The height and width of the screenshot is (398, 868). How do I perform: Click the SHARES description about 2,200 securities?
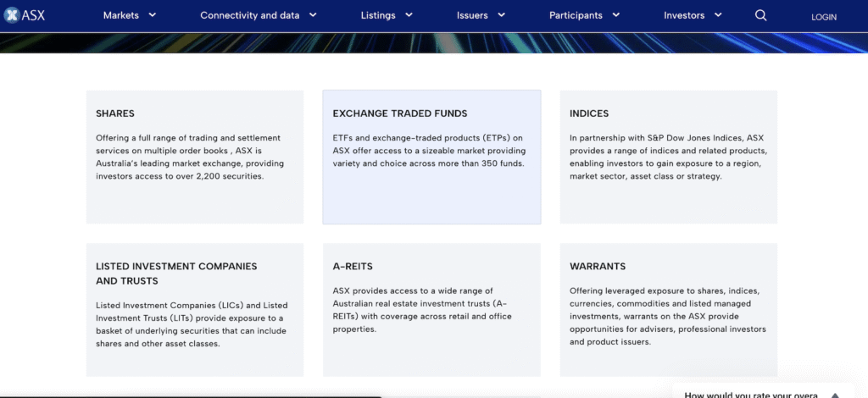190,157
